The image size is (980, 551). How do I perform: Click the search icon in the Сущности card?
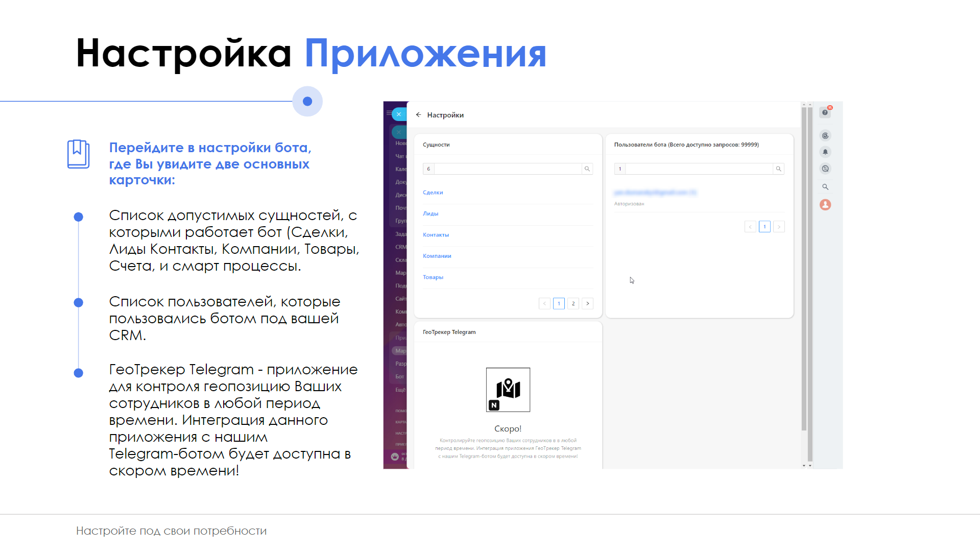pyautogui.click(x=587, y=169)
